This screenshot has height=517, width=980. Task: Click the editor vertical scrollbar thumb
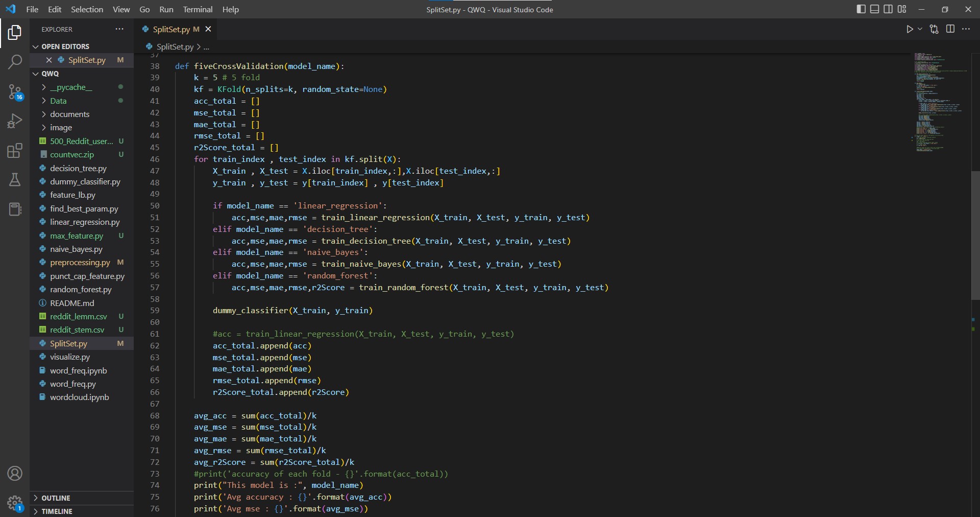click(x=975, y=235)
